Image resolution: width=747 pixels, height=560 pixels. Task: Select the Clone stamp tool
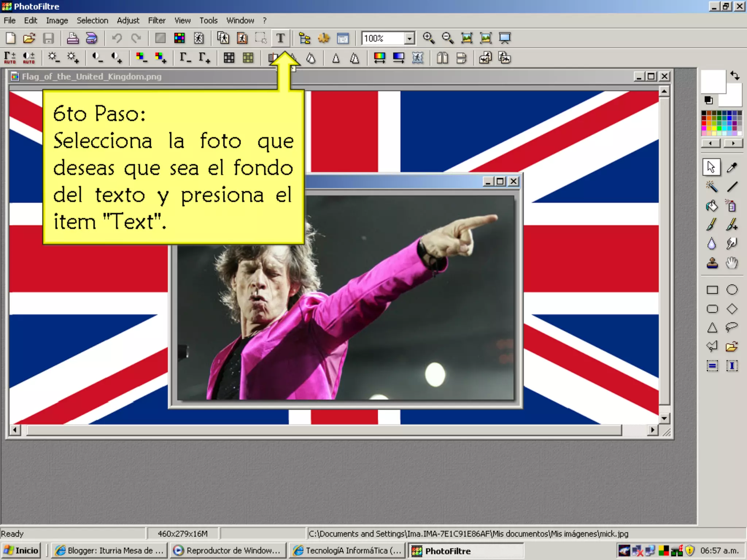point(712,263)
